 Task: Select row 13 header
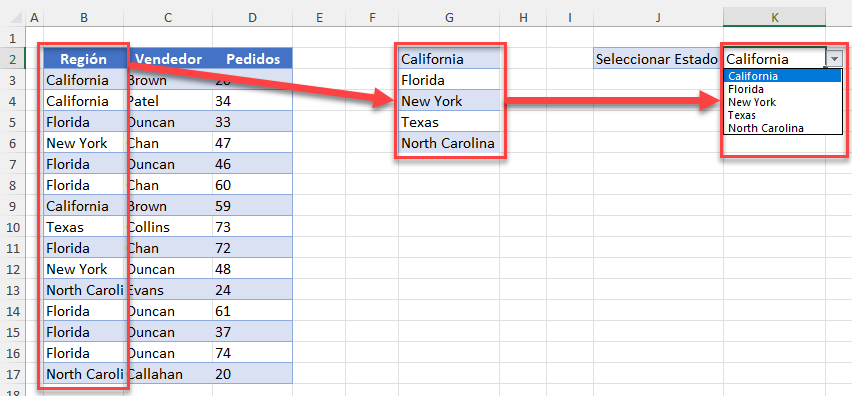coord(12,290)
